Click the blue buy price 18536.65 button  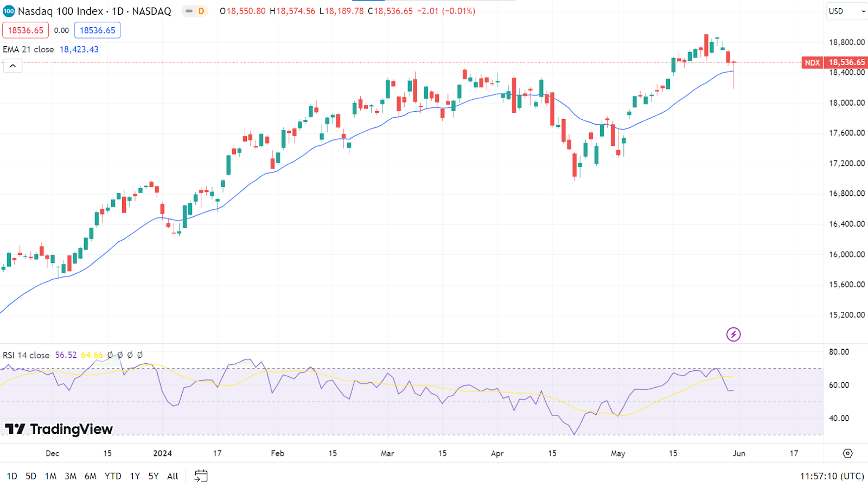[98, 30]
